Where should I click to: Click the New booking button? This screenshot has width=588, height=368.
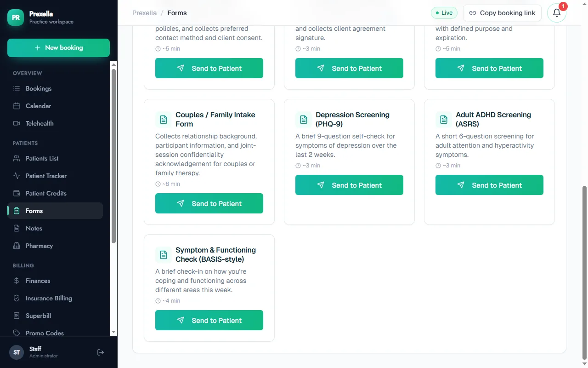pos(58,48)
